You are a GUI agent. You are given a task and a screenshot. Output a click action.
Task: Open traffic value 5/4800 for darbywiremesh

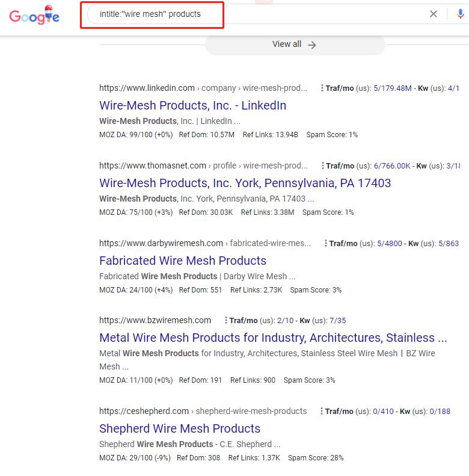[390, 244]
